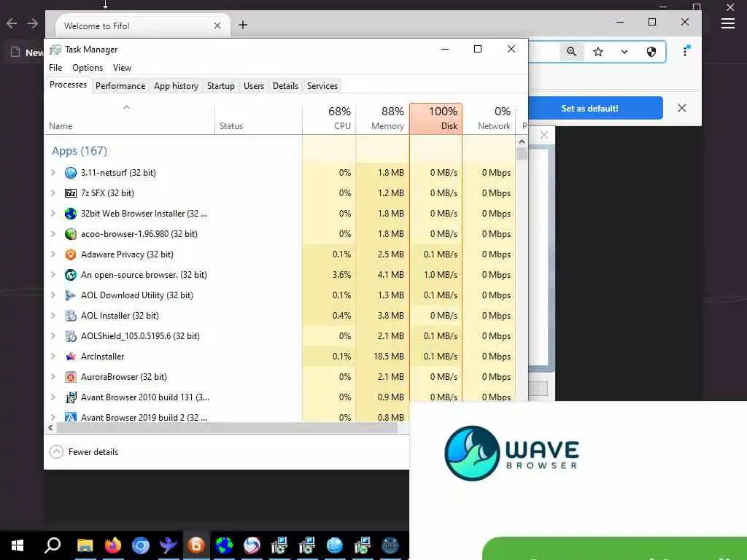Expand the 7z SFX (32 bit) process

[x=53, y=193]
